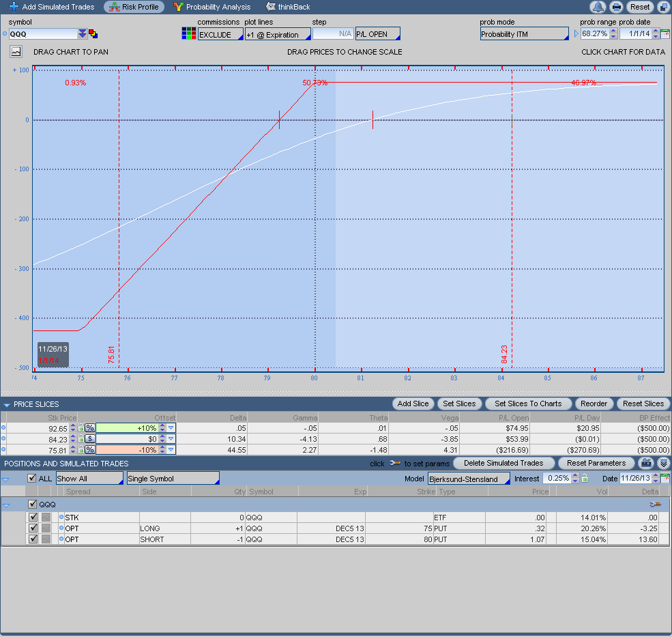Open the Show All filter dropdown
Screen dimensions: 672x637
click(89, 479)
